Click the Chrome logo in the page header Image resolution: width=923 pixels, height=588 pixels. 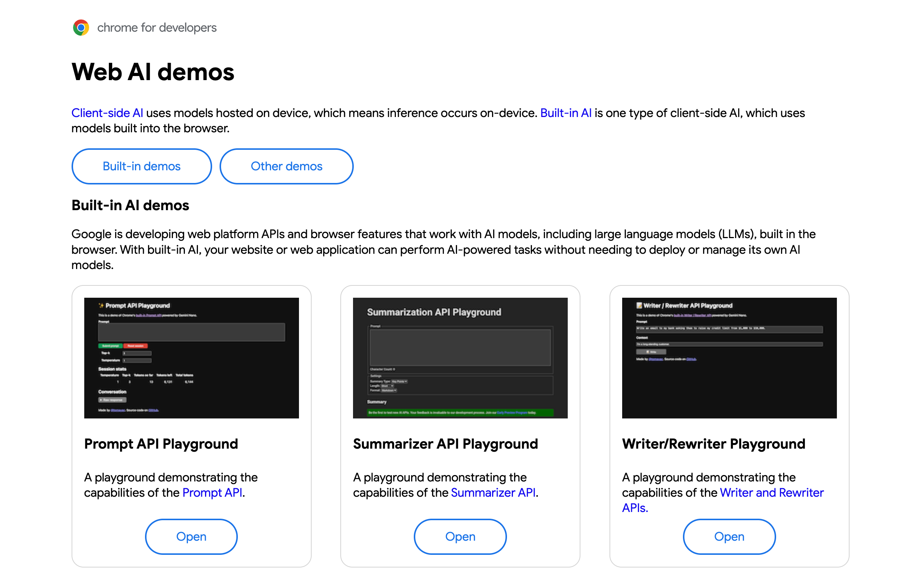(81, 27)
